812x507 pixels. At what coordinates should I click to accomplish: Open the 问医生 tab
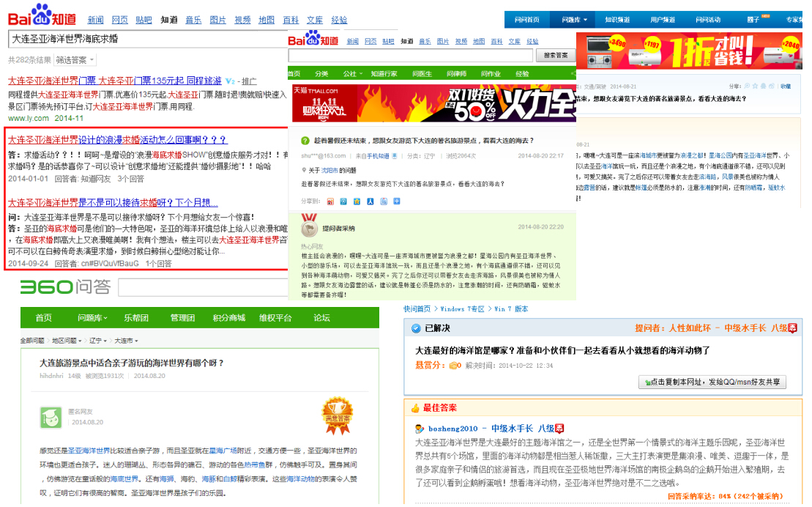[x=422, y=73]
